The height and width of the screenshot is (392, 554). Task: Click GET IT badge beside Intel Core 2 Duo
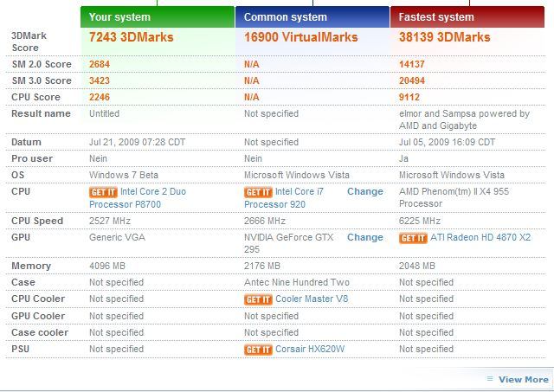[x=103, y=192]
